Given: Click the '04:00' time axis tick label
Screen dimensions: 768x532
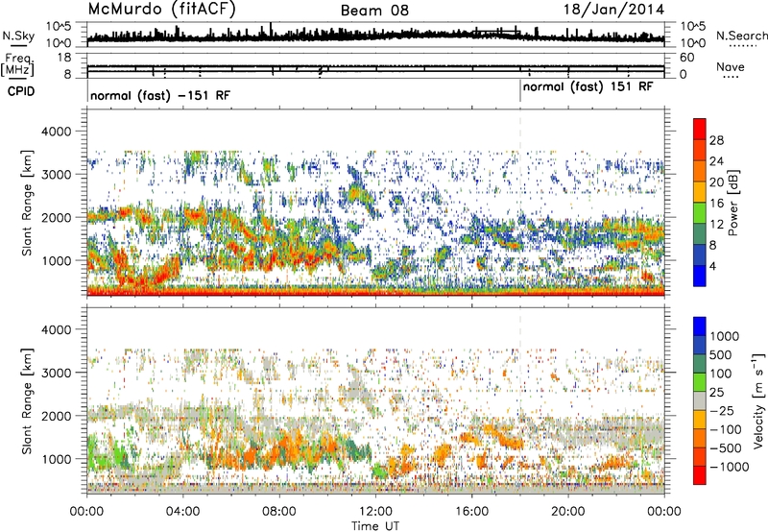Looking at the screenshot, I should tap(182, 512).
